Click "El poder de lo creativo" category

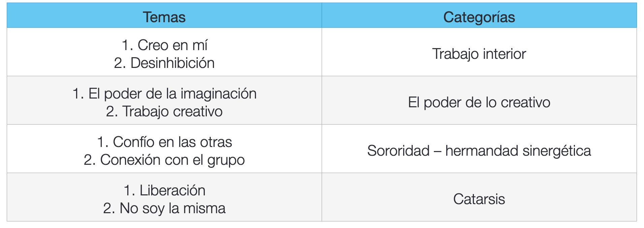479,102
